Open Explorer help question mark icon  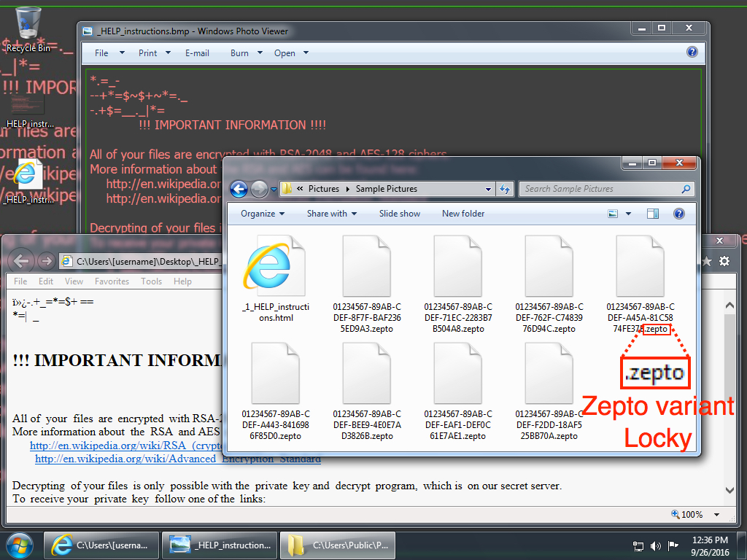point(679,214)
